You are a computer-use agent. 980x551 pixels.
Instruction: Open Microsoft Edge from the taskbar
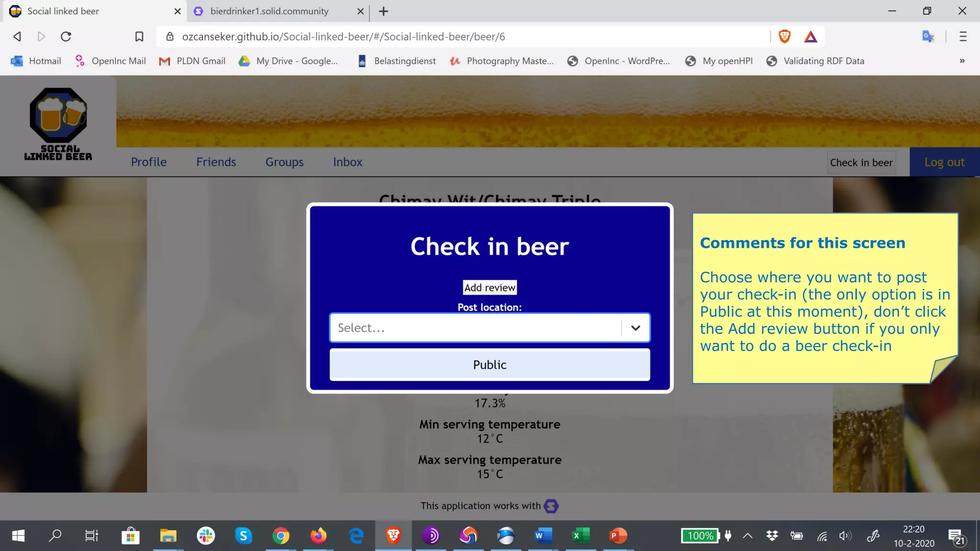356,536
